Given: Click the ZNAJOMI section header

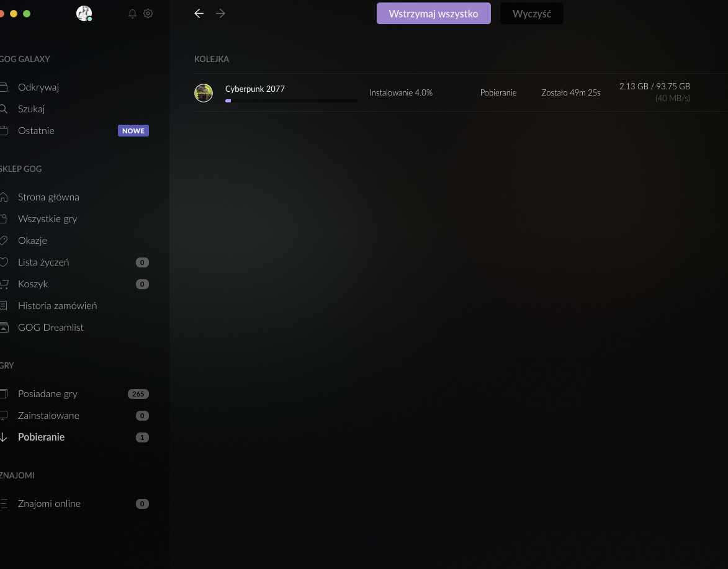Looking at the screenshot, I should 17,475.
